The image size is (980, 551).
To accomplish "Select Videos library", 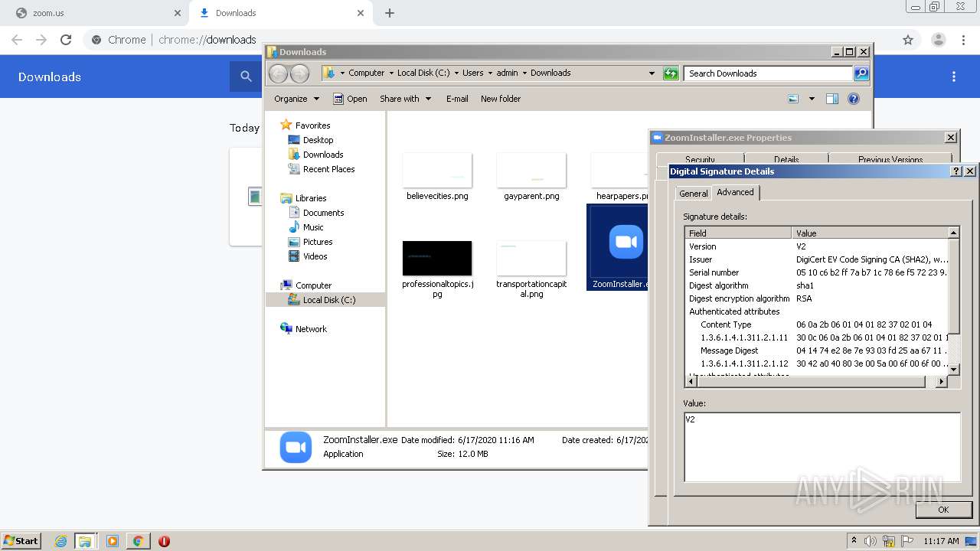I will point(315,256).
